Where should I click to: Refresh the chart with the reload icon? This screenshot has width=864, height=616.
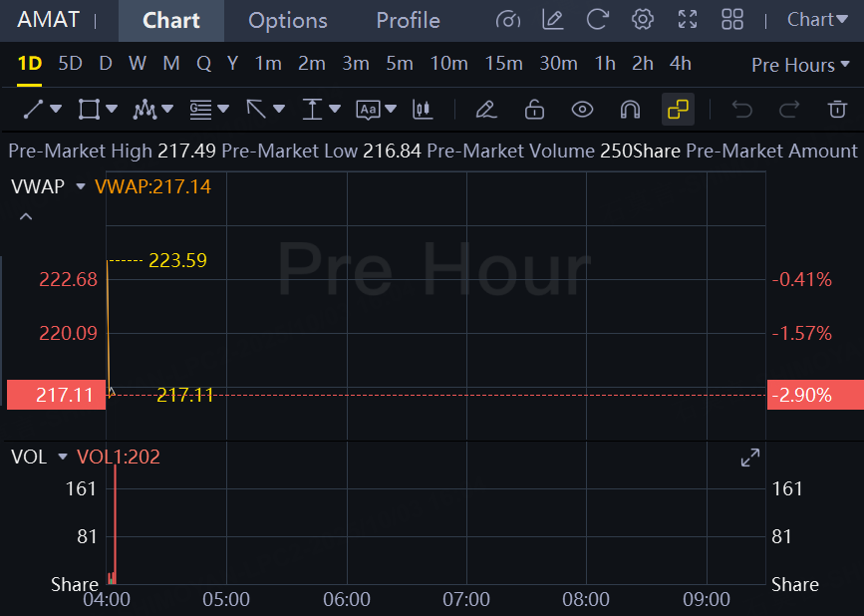click(x=597, y=20)
